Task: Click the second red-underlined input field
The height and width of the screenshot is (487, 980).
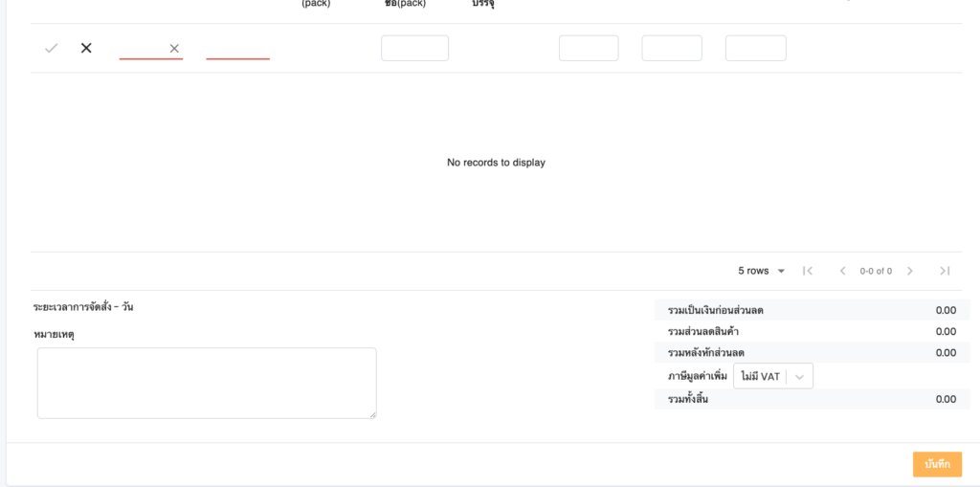Action: [x=237, y=48]
